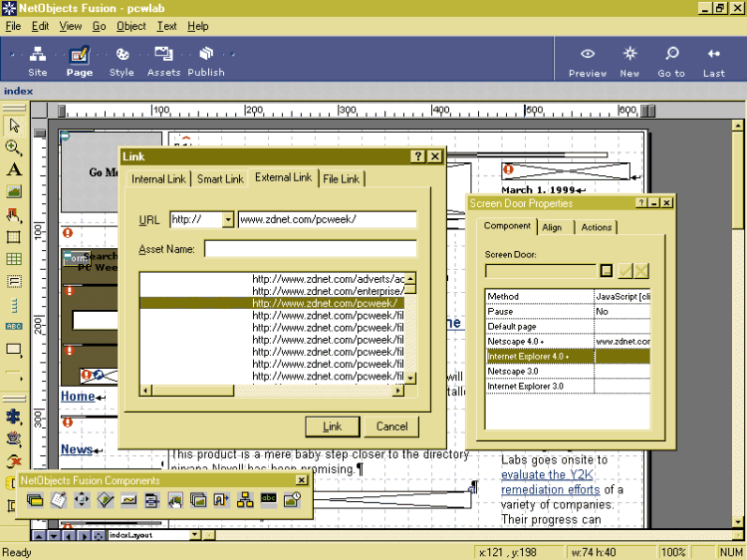Click page canvas vertical scroll up arrow
The height and width of the screenshot is (560, 747).
point(737,126)
